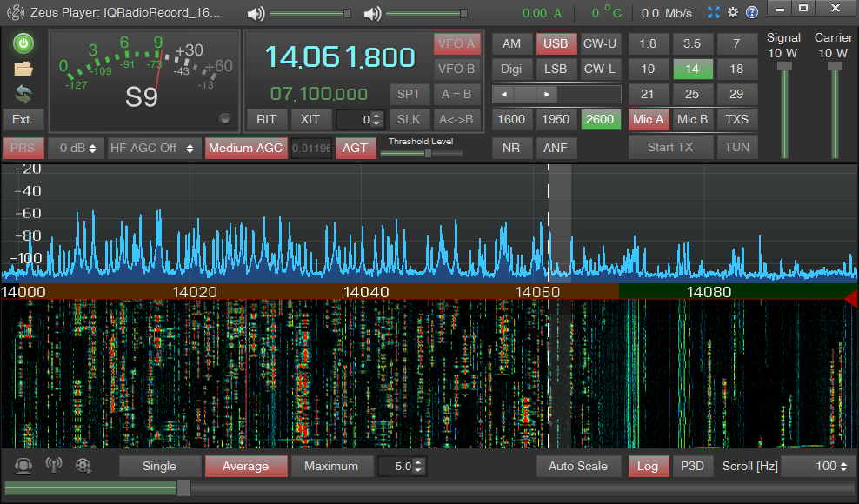
Task: Open settings with the gear icon
Action: point(733,12)
